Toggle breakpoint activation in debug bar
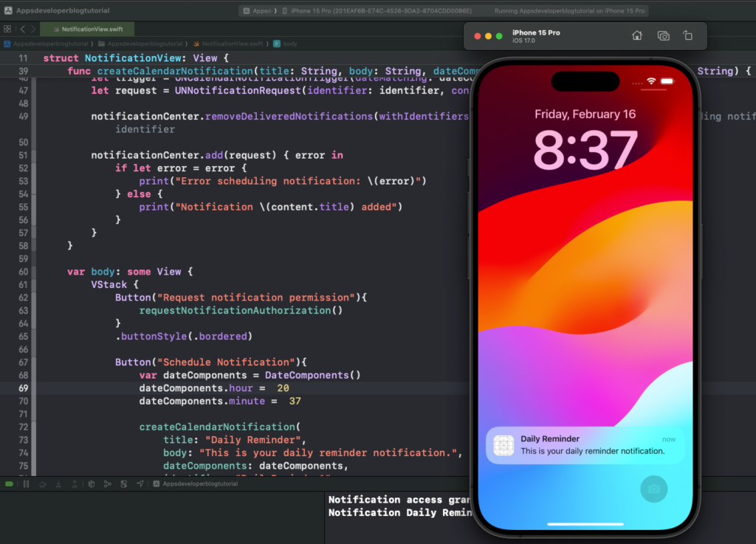 pyautogui.click(x=10, y=483)
